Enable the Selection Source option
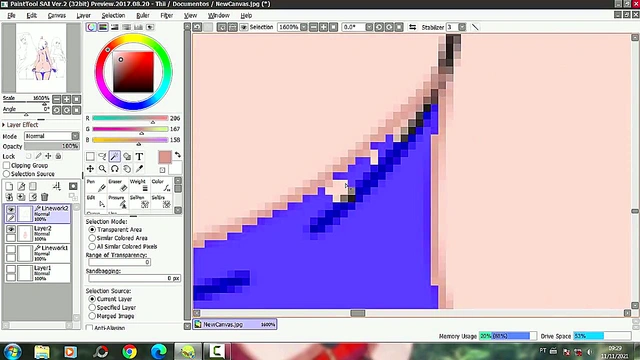 click(7, 174)
